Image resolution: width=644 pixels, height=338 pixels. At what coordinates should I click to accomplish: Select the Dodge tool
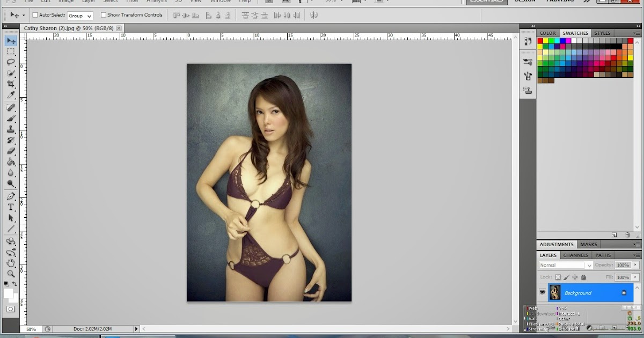(x=11, y=183)
